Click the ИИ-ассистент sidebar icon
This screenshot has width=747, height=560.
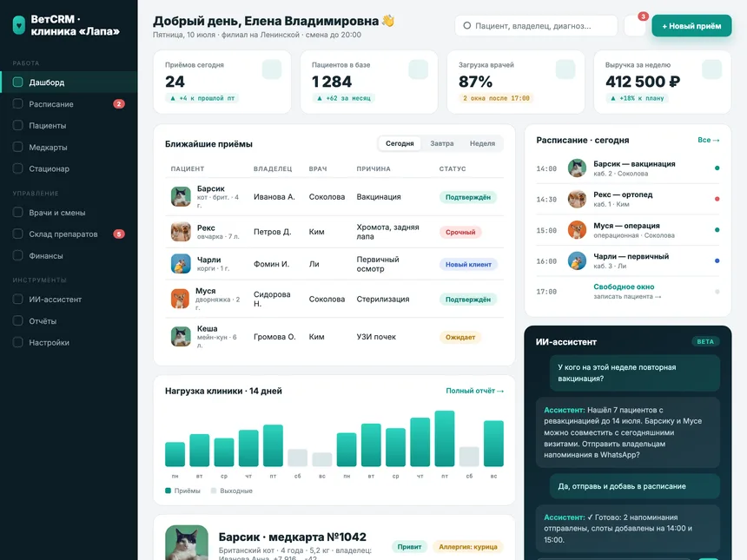click(17, 299)
